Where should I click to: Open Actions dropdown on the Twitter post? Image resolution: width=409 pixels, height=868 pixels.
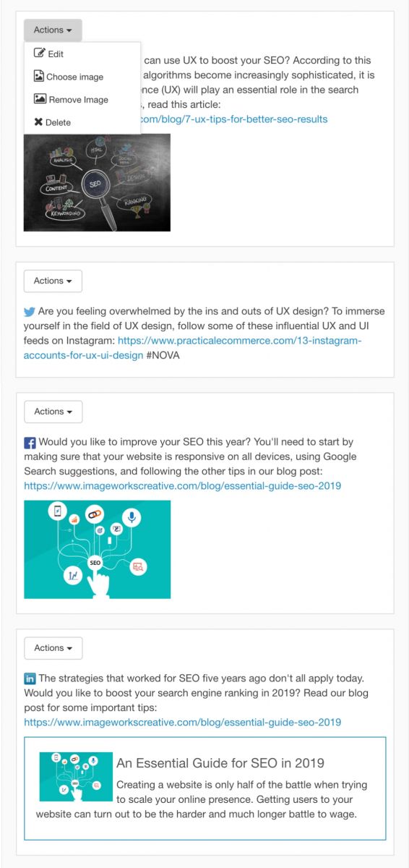tap(53, 281)
